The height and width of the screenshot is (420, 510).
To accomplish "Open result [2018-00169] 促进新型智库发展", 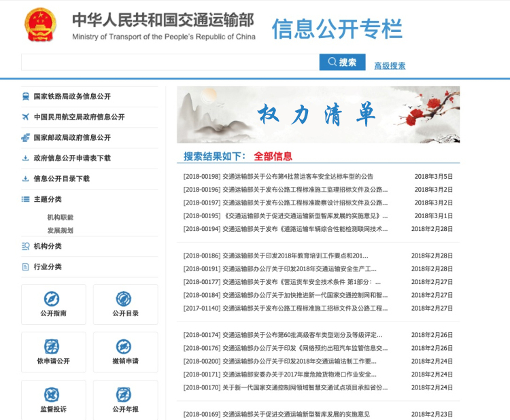I will (277, 414).
